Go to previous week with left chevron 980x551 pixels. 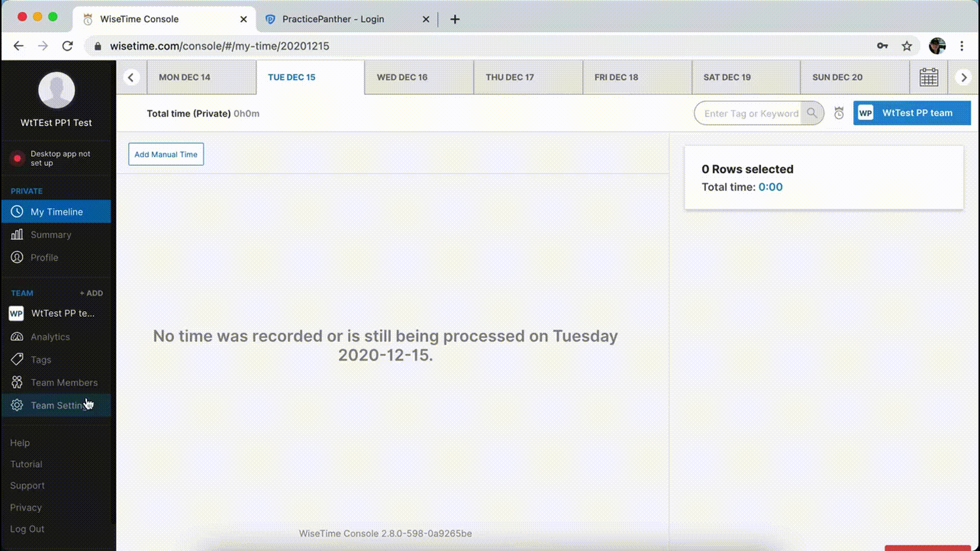tap(131, 78)
